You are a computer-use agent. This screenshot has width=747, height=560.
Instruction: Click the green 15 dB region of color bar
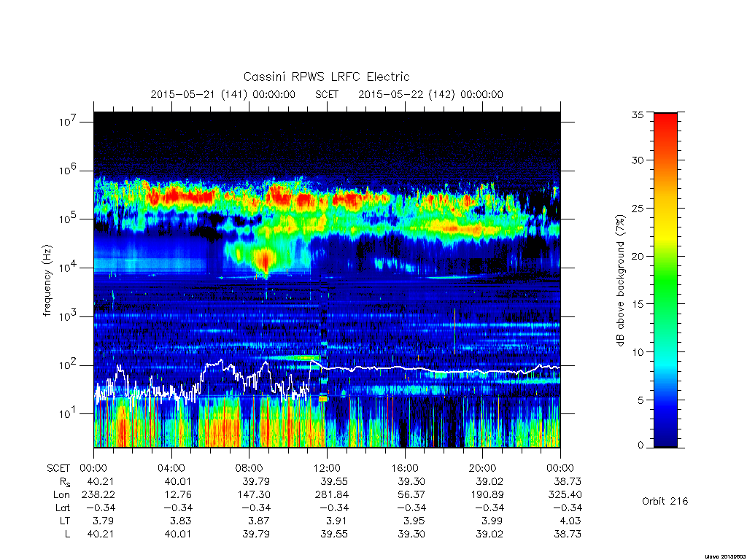pos(665,304)
